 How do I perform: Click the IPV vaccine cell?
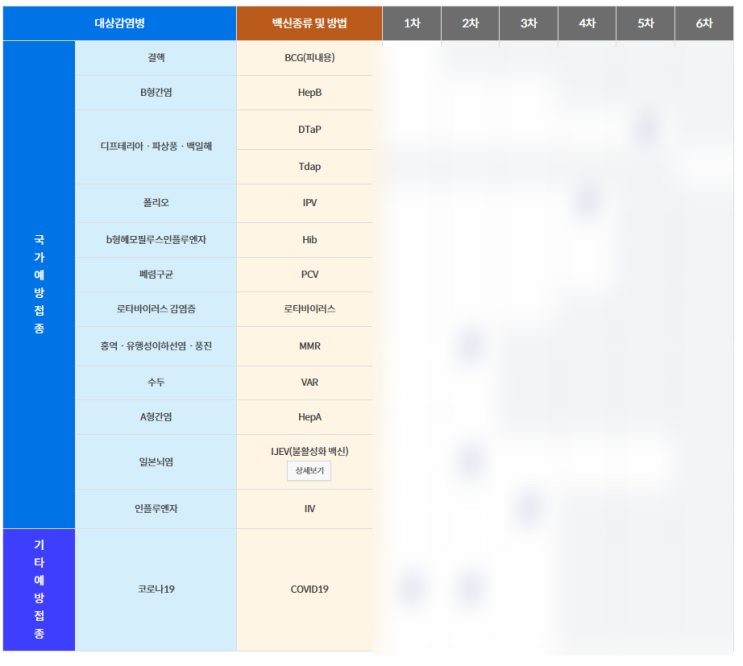tap(309, 203)
